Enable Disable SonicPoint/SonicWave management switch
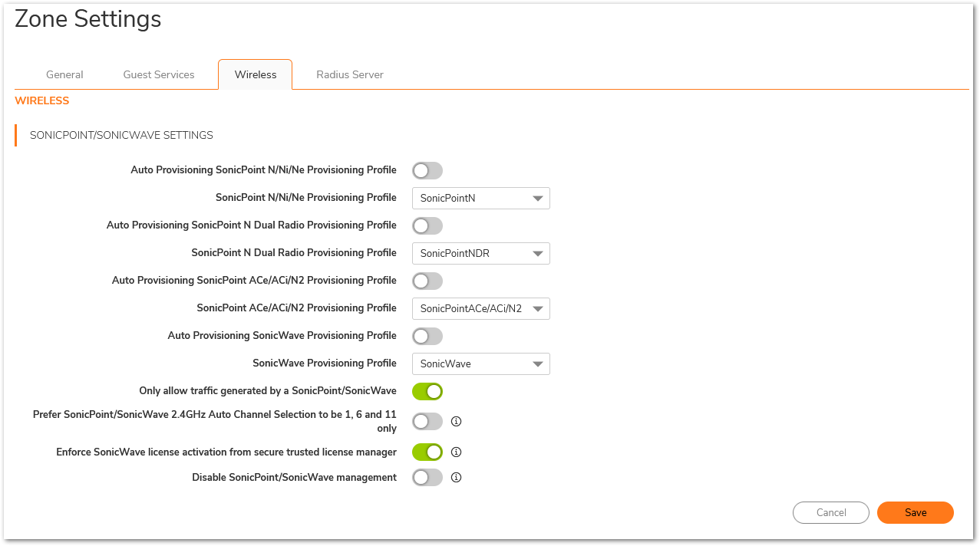 [427, 477]
